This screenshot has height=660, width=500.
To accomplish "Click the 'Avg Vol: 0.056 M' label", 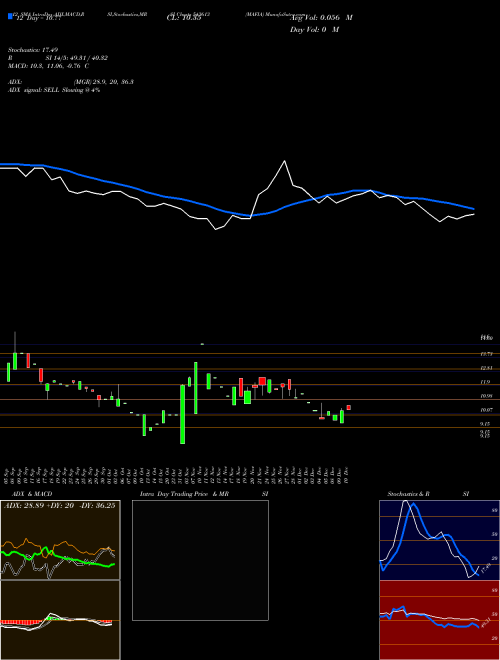I will pos(322,18).
